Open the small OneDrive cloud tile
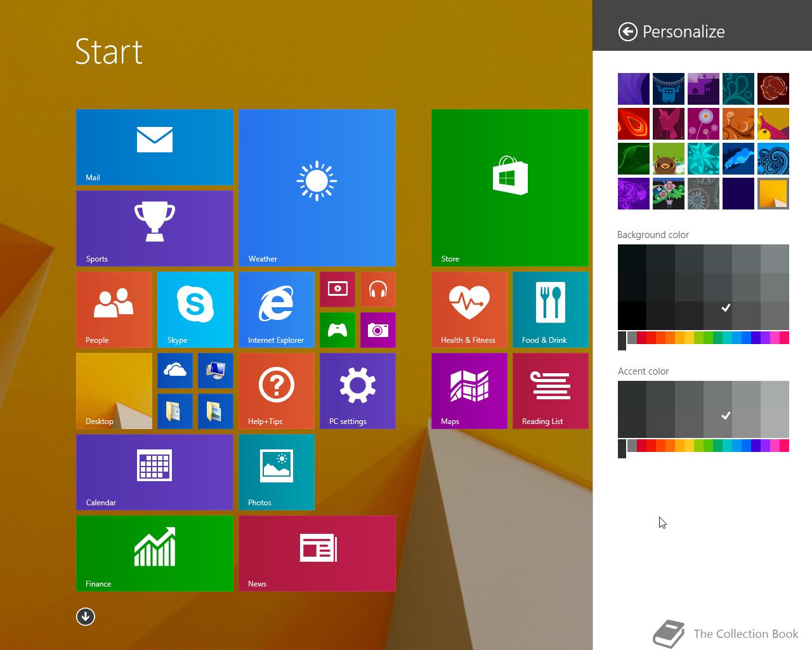This screenshot has width=812, height=650. (x=175, y=371)
